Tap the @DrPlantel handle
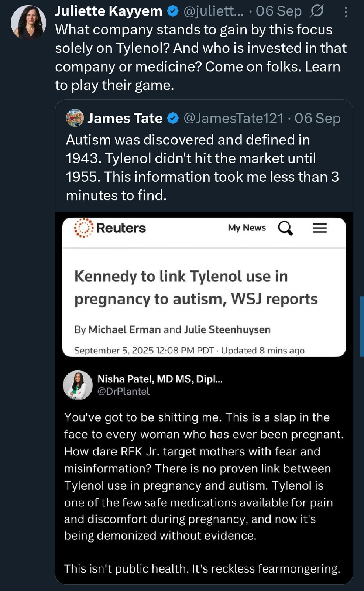 (123, 392)
